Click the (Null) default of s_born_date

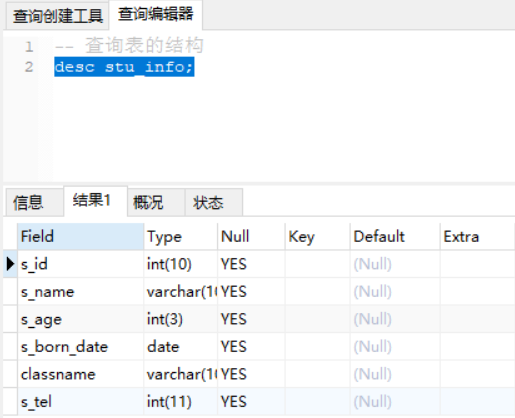(395, 347)
